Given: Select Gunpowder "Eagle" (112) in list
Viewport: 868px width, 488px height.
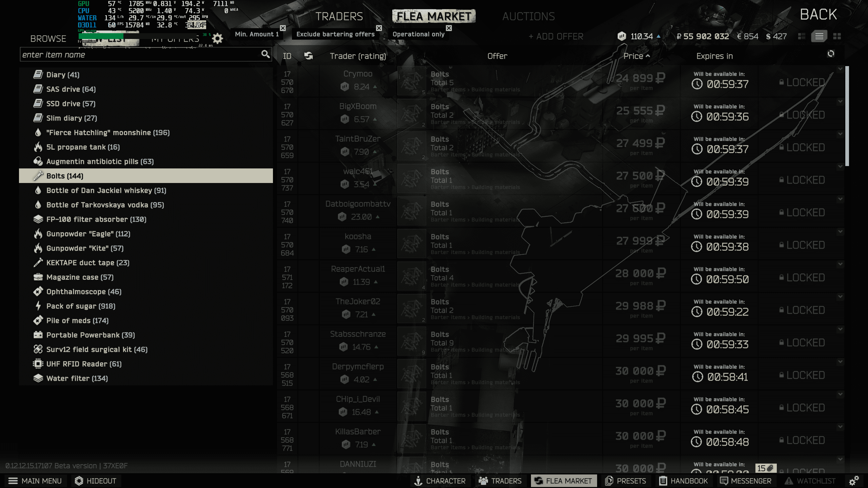Looking at the screenshot, I should (x=146, y=234).
